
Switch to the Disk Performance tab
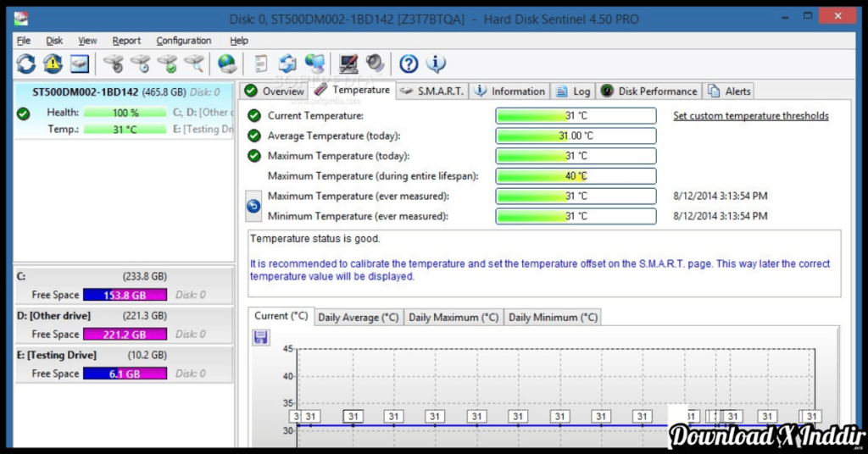click(x=649, y=91)
